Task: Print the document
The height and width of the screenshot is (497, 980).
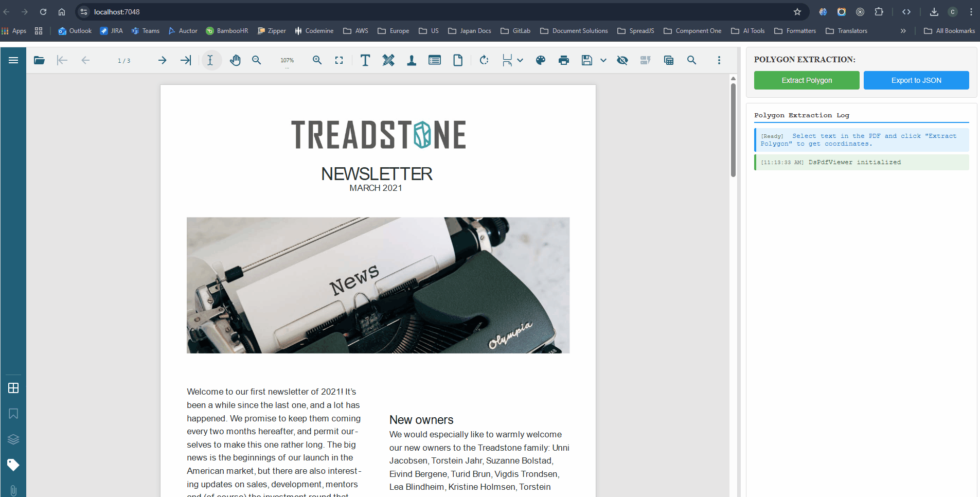Action: point(564,60)
